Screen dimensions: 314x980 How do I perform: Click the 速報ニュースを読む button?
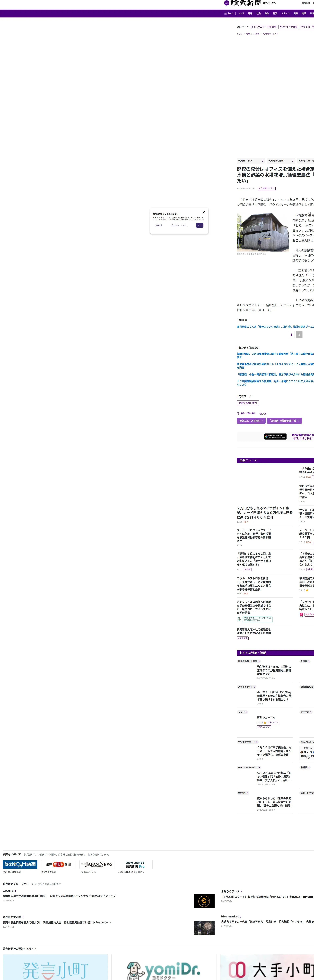[251, 421]
